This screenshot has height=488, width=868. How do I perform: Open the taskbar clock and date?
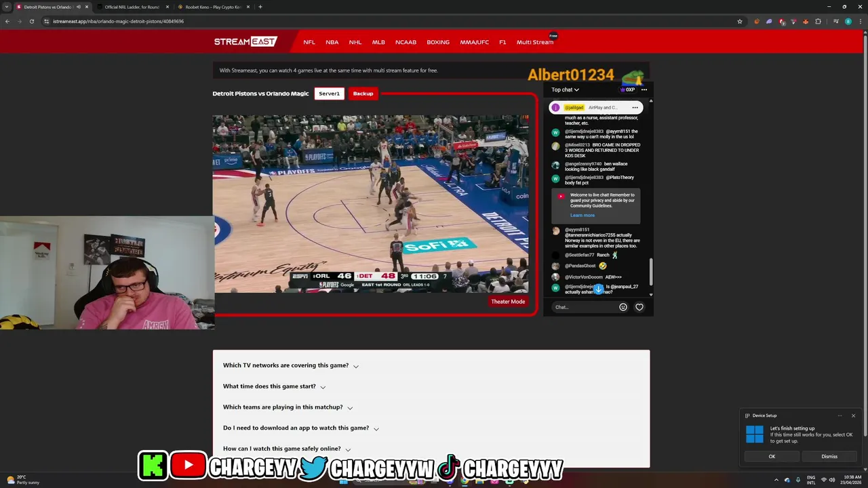tap(852, 479)
